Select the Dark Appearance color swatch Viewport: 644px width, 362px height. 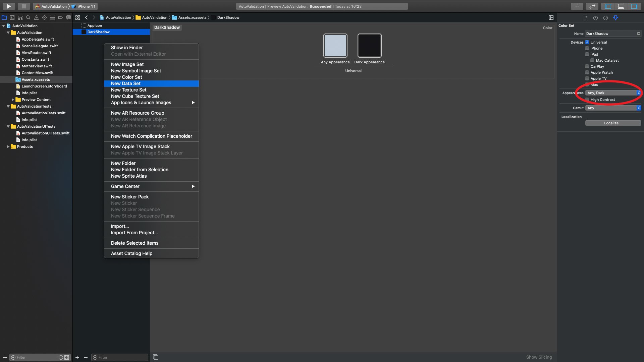[x=369, y=46]
